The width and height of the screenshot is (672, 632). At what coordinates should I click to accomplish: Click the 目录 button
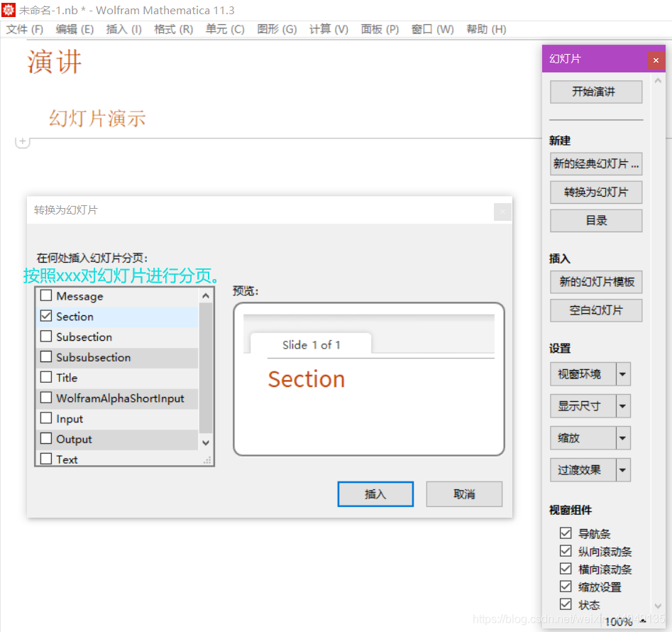click(596, 220)
